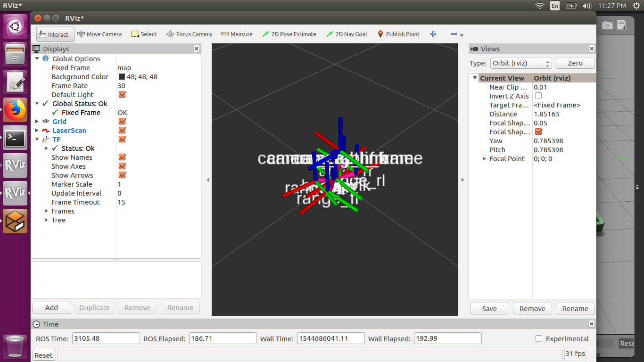The image size is (644, 362).
Task: Click the minus remove-tool icon
Action: click(x=454, y=34)
